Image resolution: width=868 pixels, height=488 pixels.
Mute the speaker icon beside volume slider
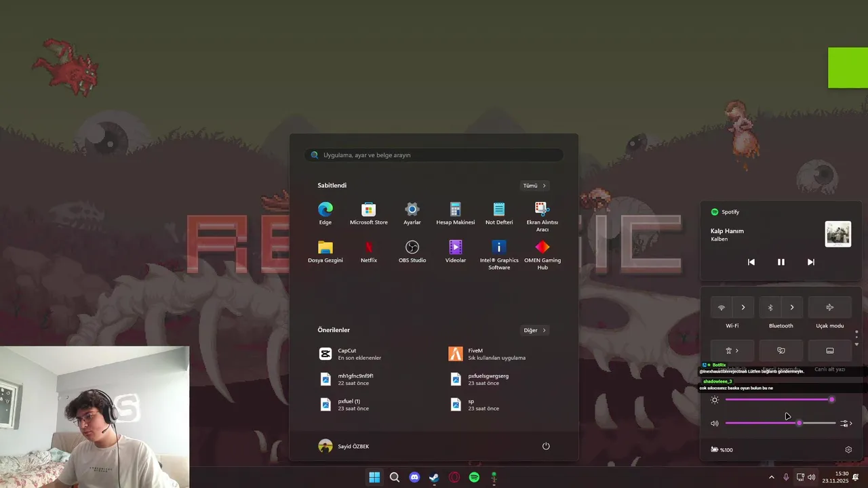(x=715, y=424)
